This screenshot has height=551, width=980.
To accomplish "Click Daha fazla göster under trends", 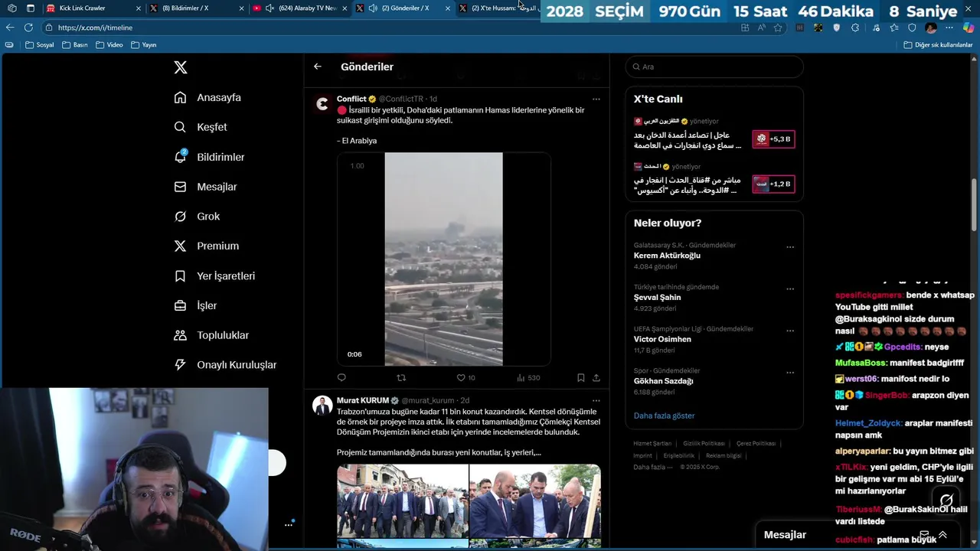I will click(664, 416).
